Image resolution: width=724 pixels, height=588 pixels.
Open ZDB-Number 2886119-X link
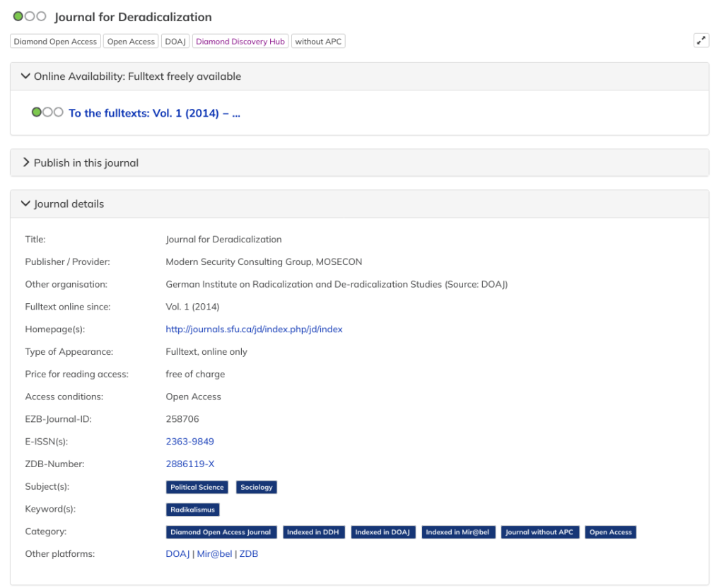[x=189, y=464]
